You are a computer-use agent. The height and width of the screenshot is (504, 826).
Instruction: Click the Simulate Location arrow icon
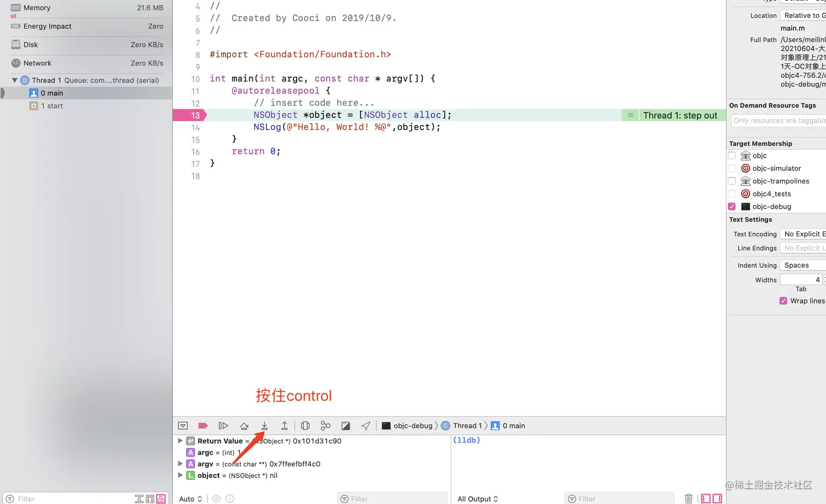366,426
